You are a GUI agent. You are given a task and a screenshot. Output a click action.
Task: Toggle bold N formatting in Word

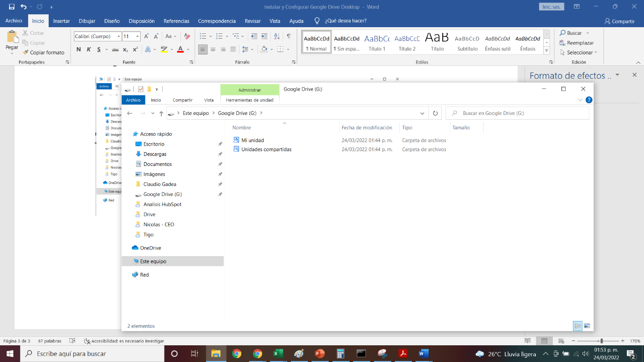[x=78, y=50]
